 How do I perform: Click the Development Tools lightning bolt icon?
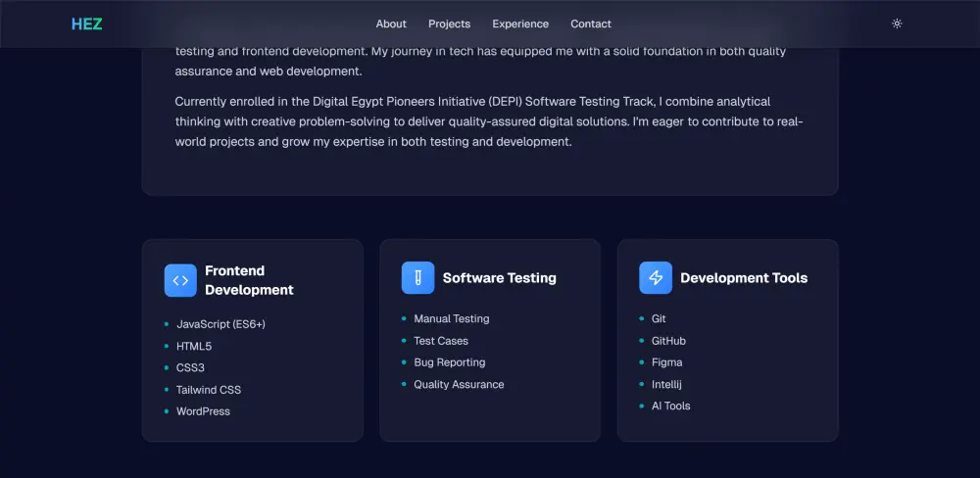[x=656, y=278]
